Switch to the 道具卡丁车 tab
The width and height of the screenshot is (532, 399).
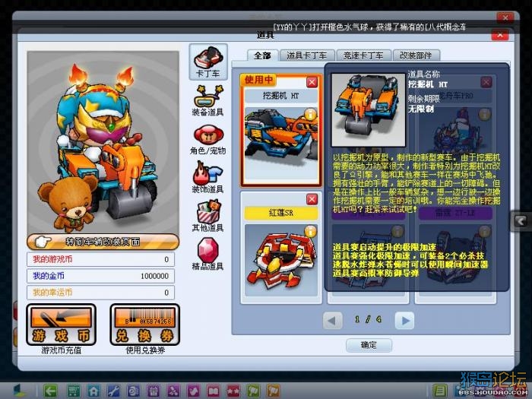click(307, 55)
